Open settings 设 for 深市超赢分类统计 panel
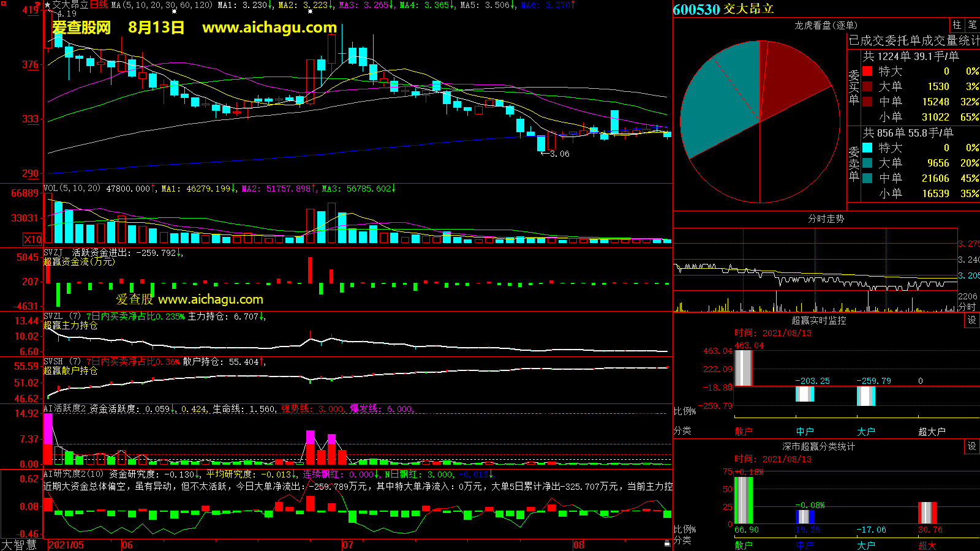The height and width of the screenshot is (551, 980). (972, 446)
